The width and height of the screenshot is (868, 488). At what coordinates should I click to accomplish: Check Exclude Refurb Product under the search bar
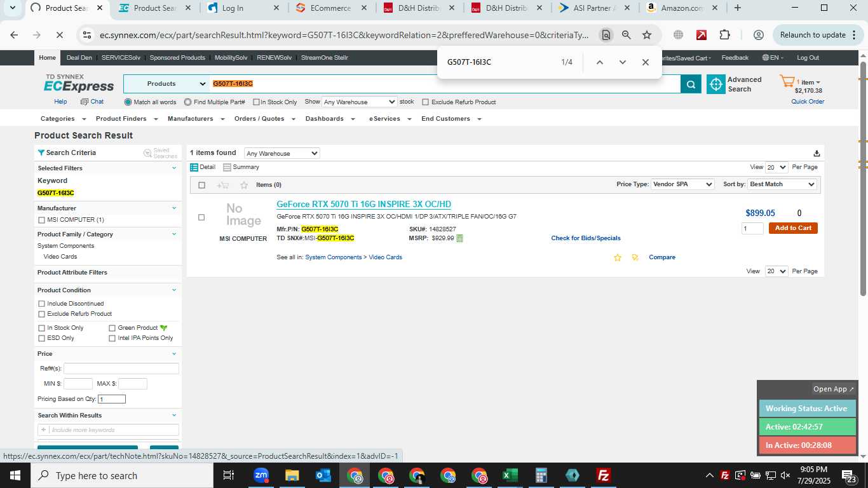(426, 102)
